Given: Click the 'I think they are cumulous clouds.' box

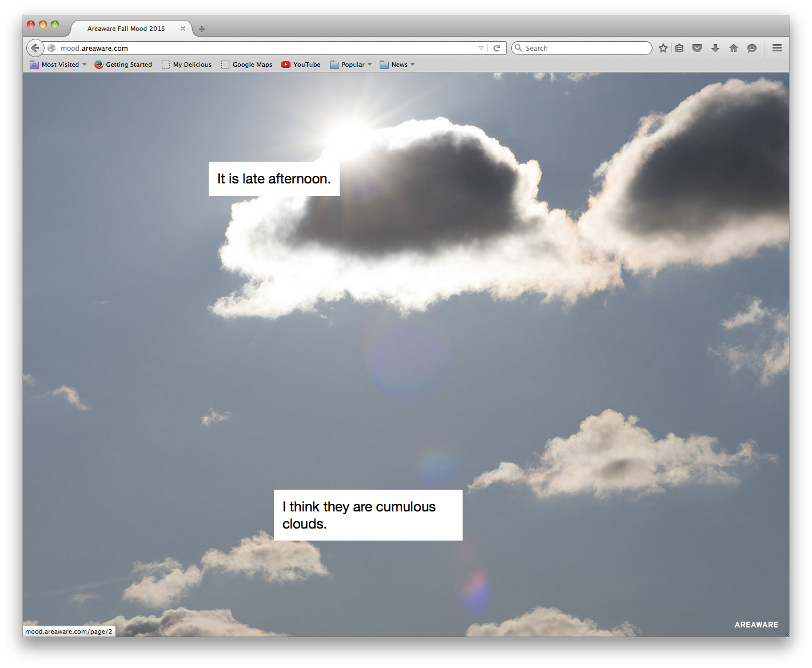Looking at the screenshot, I should (368, 515).
